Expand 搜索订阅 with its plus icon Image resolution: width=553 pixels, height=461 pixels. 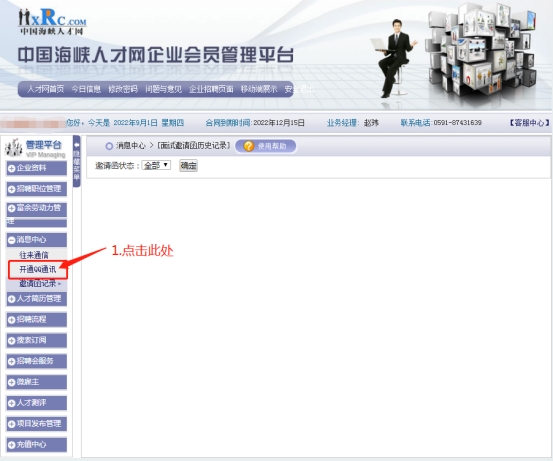pyautogui.click(x=11, y=340)
